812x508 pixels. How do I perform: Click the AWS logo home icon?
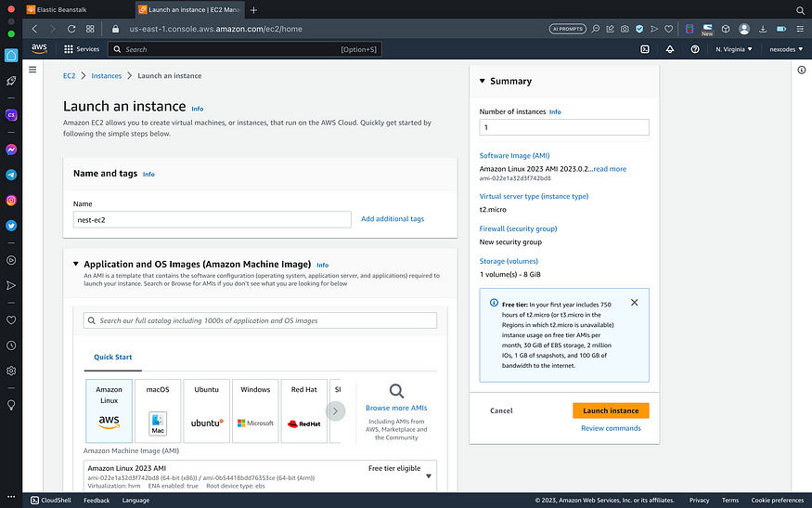[x=39, y=48]
